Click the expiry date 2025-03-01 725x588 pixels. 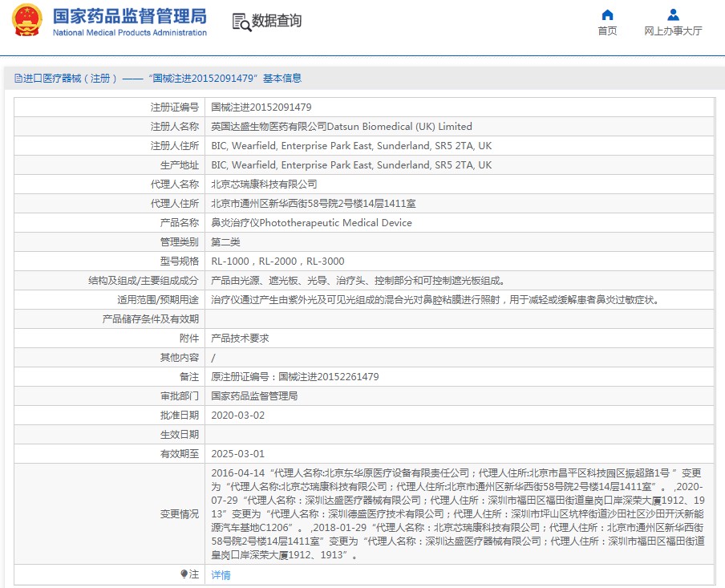tap(237, 454)
